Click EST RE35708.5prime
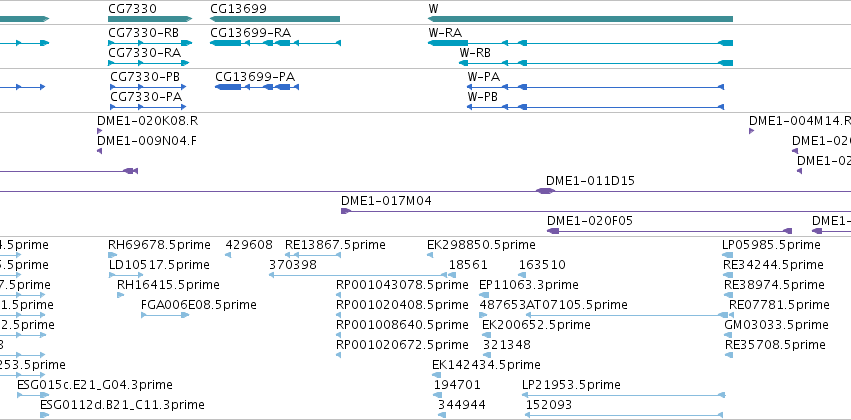 (729, 355)
